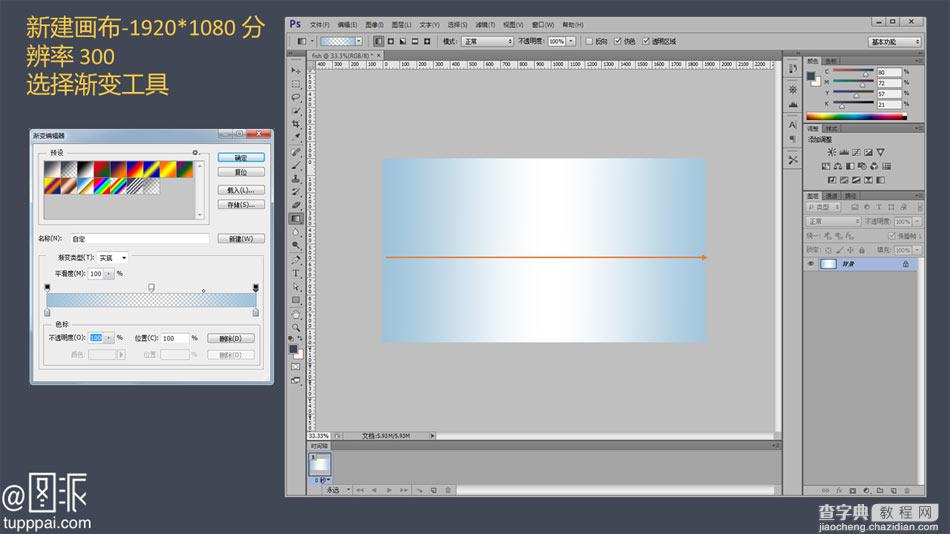This screenshot has height=534, width=950.
Task: Open the workspace switcher (基本功能) dropdown
Action: (894, 42)
